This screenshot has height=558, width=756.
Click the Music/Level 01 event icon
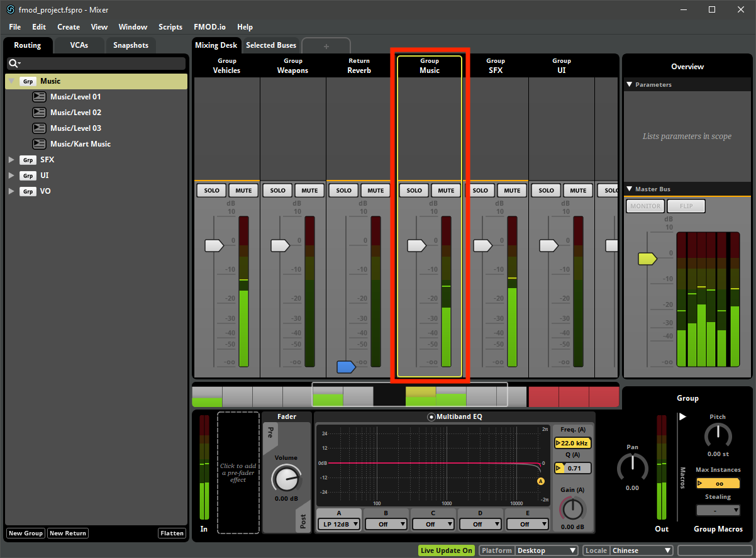coord(38,97)
